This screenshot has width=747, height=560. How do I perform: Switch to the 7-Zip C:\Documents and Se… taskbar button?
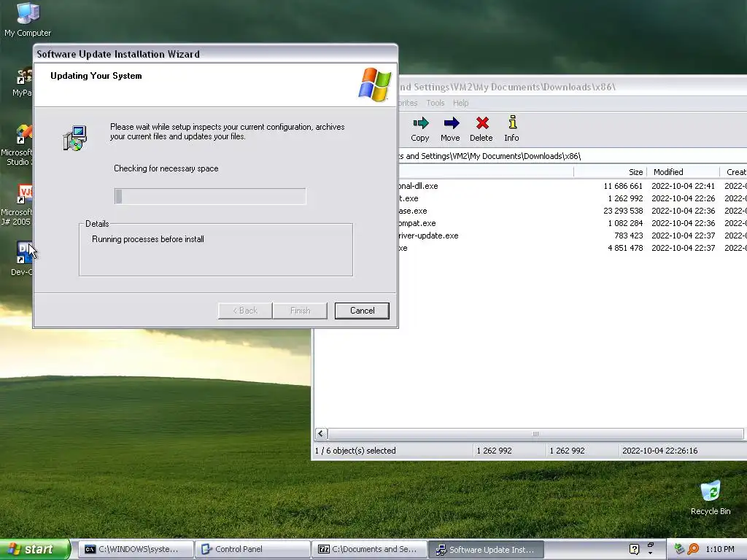[x=369, y=549]
